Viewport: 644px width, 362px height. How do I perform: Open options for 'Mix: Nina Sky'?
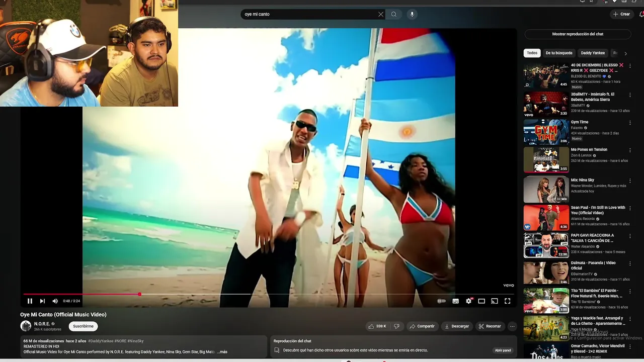630,180
